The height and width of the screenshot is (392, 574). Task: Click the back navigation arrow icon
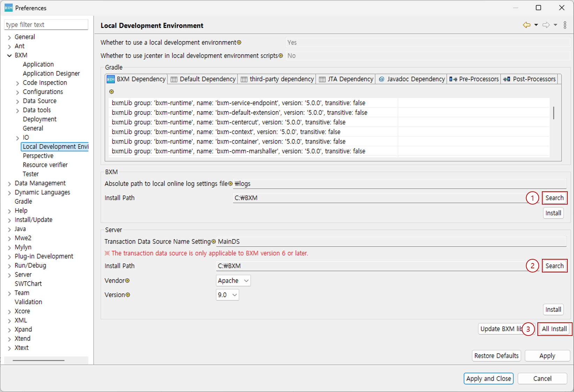pos(526,25)
